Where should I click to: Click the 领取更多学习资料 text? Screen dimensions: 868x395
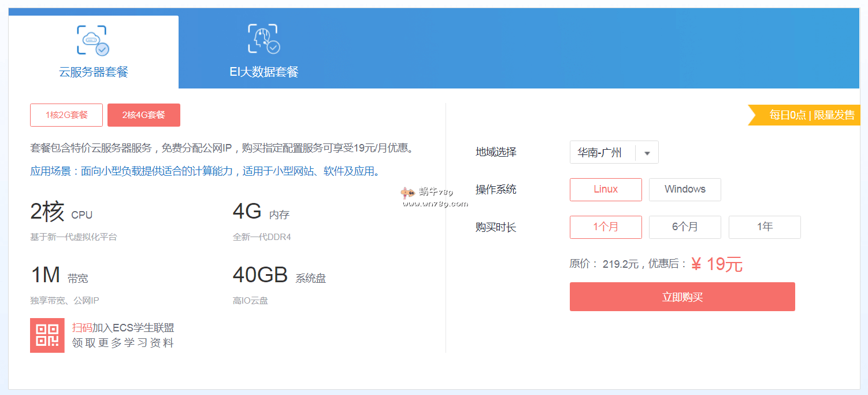click(x=123, y=343)
